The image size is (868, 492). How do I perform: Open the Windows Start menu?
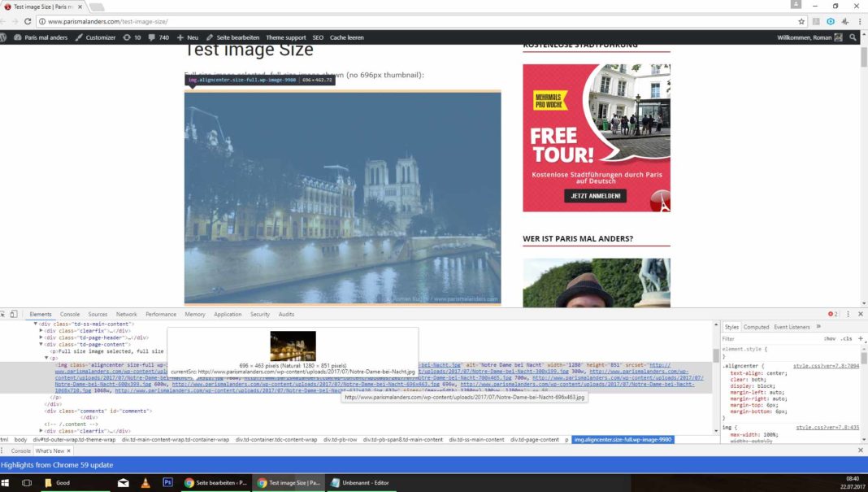tap(5, 482)
